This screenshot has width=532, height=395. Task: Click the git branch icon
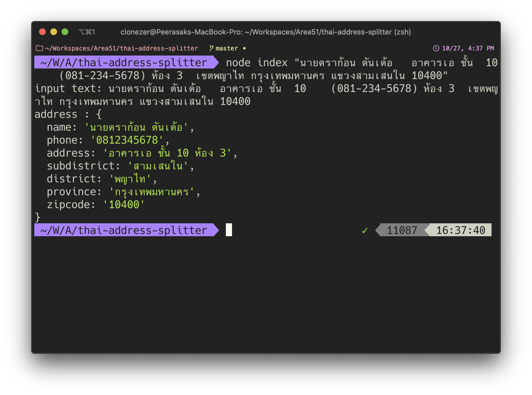click(x=212, y=48)
